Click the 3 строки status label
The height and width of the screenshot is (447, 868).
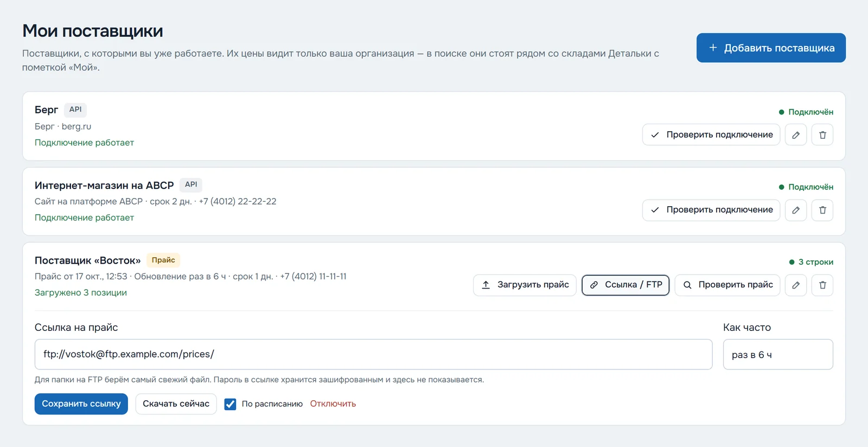(x=811, y=262)
